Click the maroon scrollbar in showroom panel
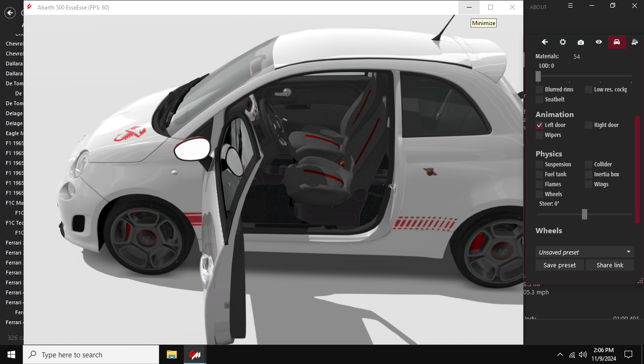The width and height of the screenshot is (644, 364). point(637,169)
